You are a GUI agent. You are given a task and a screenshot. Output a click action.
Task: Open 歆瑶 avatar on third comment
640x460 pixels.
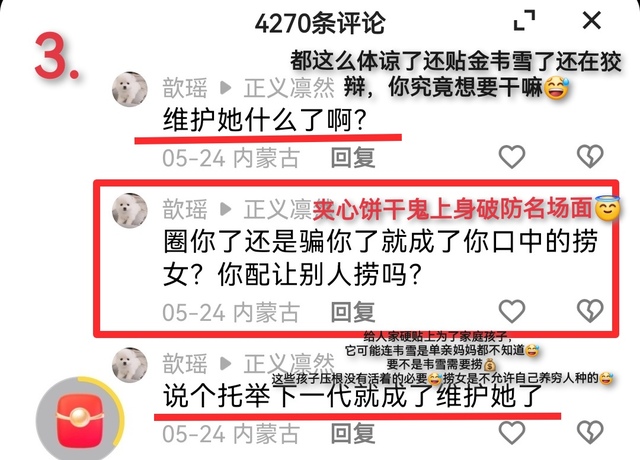(130, 365)
